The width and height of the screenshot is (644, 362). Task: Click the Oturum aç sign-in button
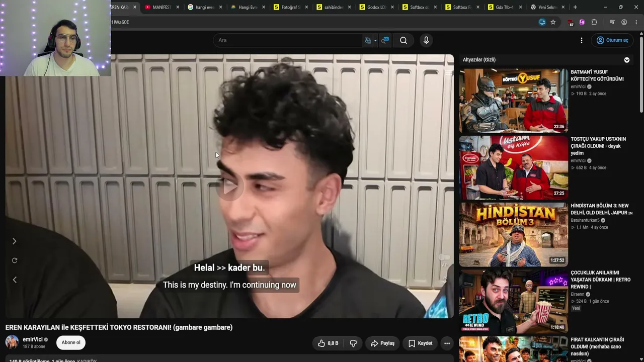click(x=612, y=40)
